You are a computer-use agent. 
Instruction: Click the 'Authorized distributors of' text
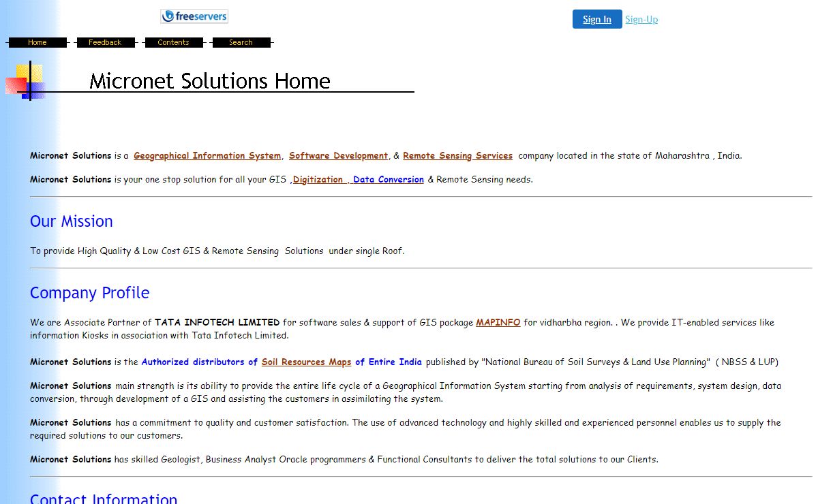(x=200, y=362)
